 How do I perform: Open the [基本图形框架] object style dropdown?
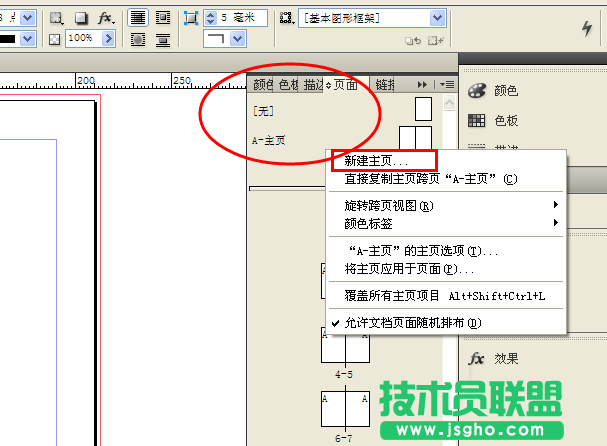point(437,18)
